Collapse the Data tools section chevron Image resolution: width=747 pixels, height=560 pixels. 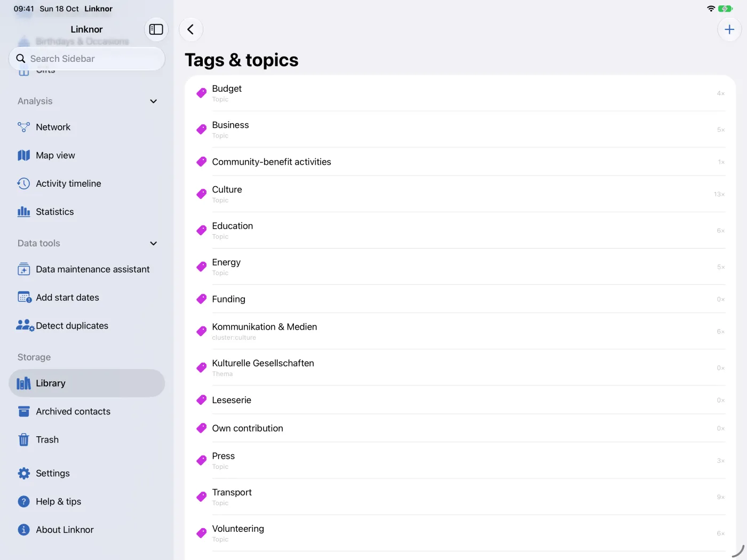[154, 243]
